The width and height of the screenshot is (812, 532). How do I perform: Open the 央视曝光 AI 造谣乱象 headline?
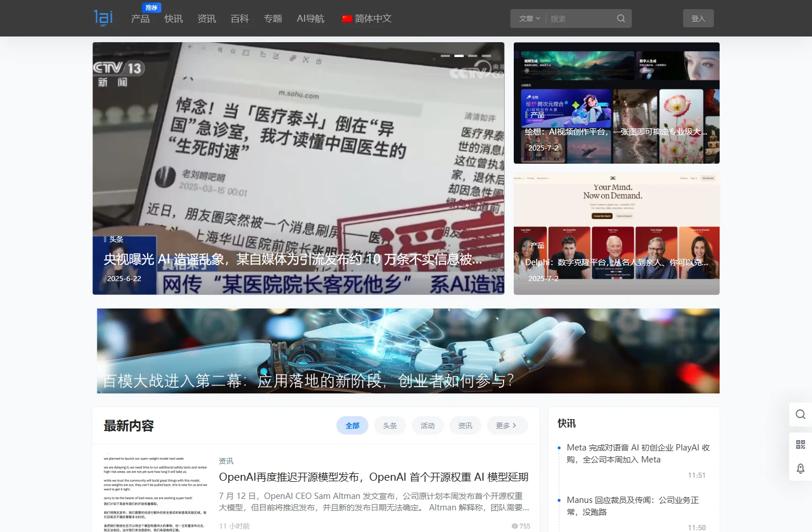(x=293, y=259)
